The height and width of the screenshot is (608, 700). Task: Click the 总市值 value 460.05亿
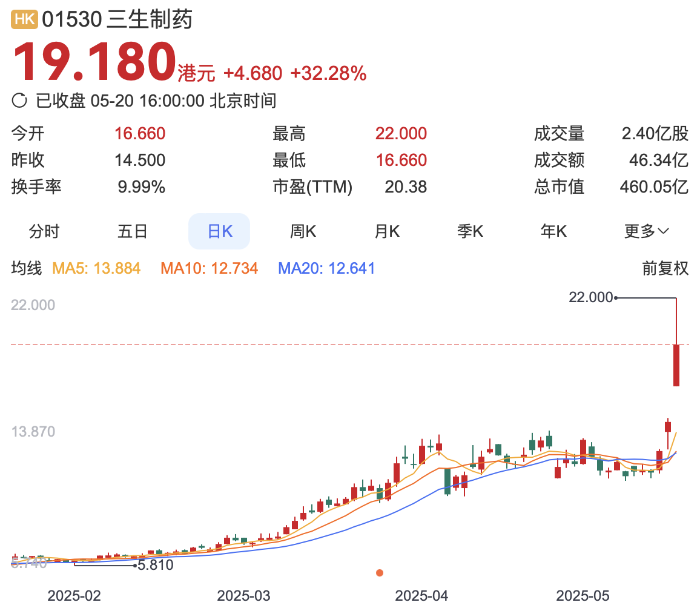654,187
